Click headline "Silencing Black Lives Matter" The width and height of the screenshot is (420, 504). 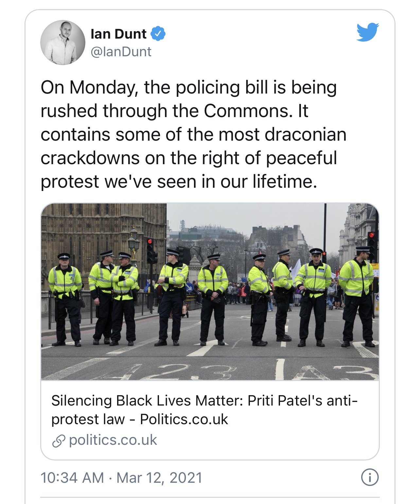[147, 401]
